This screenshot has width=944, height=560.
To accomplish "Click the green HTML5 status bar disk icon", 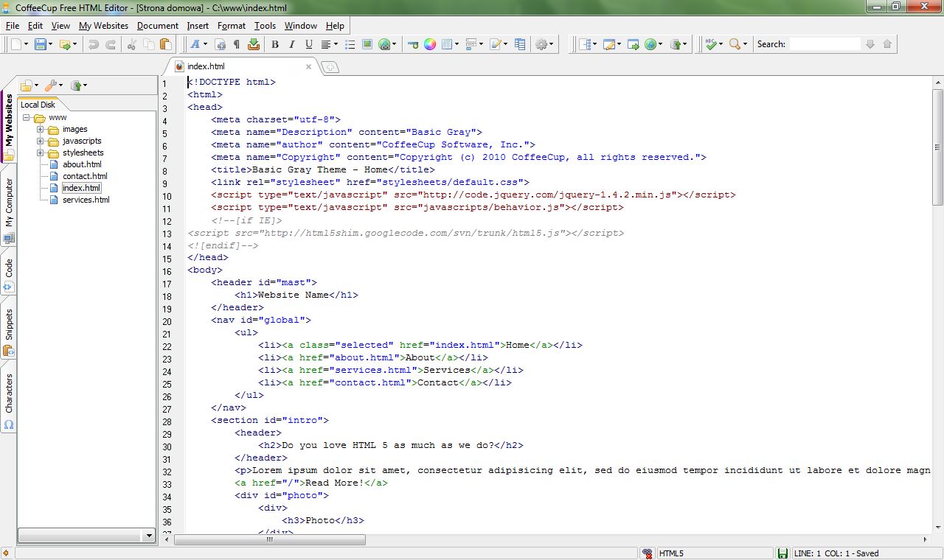I will [x=782, y=553].
